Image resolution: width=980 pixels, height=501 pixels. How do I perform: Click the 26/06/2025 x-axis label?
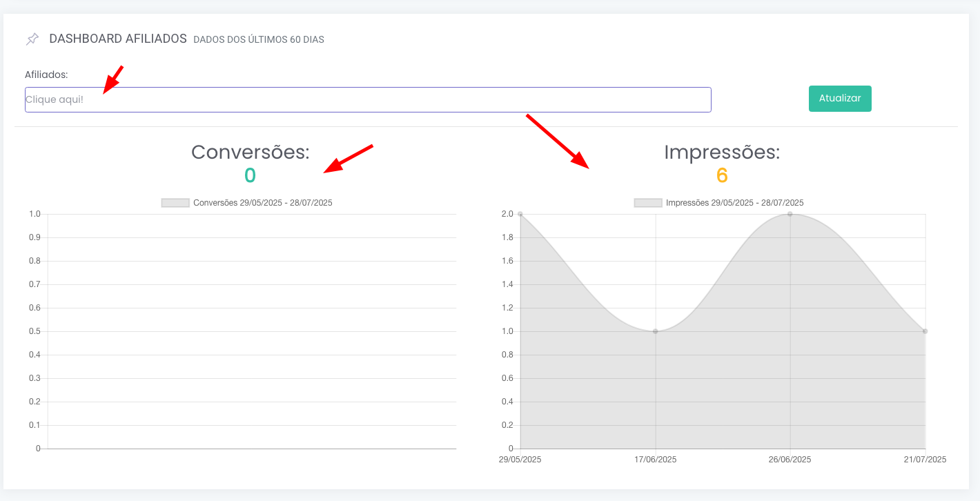790,460
